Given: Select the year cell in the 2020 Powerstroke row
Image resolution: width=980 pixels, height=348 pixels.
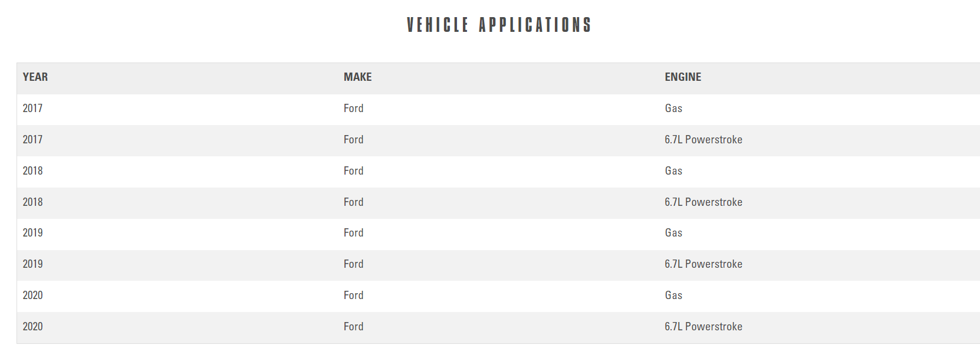Looking at the screenshot, I should (33, 327).
